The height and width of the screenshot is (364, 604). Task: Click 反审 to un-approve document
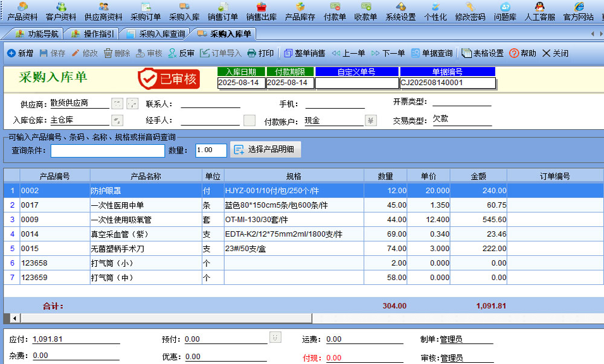[x=181, y=53]
